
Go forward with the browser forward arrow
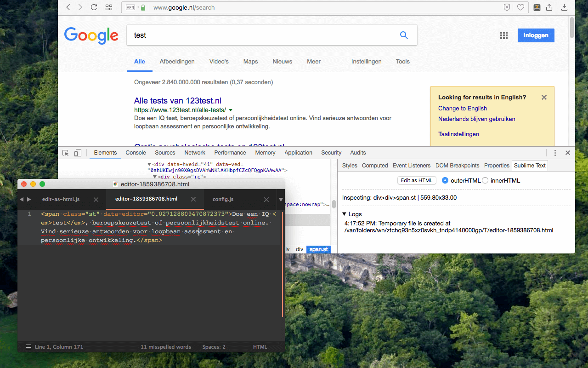(x=80, y=7)
